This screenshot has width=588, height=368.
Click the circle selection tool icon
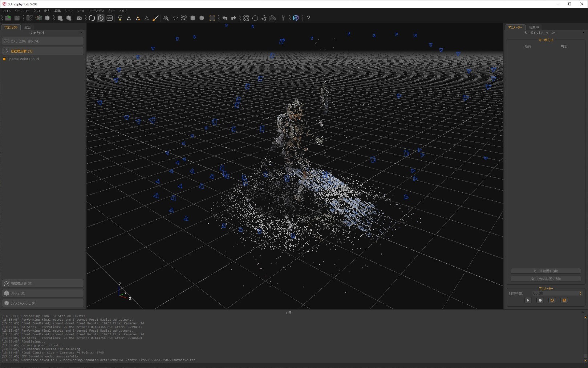255,18
